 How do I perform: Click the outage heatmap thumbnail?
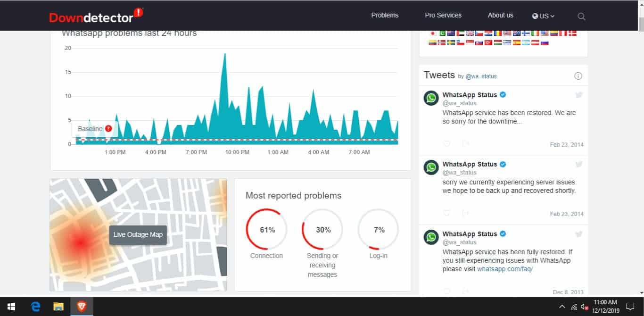(138, 234)
